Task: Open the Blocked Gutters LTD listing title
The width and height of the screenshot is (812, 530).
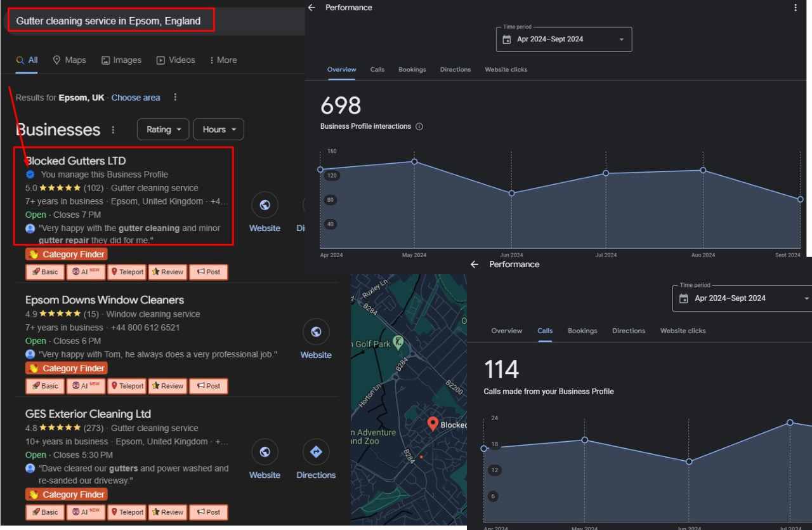Action: 75,161
